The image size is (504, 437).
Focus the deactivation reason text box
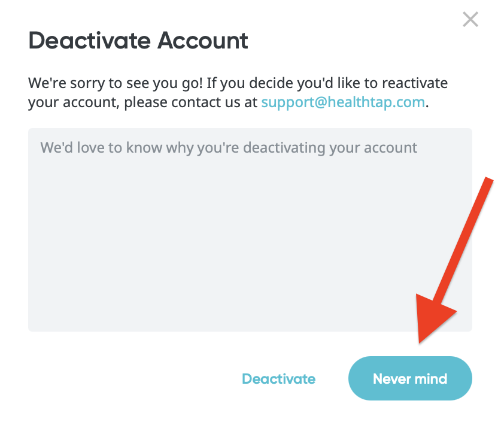[250, 229]
